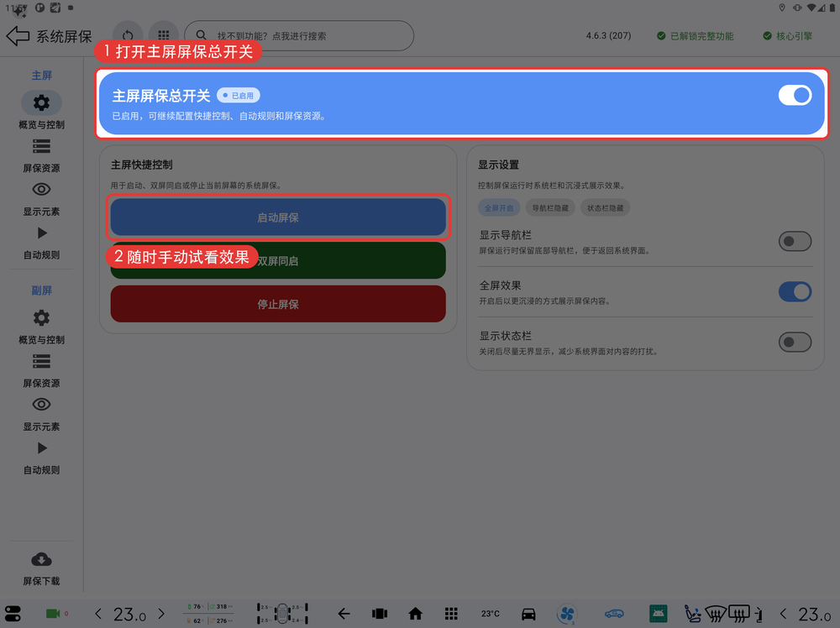The height and width of the screenshot is (628, 840).
Task: Go back using the arrow beside 系统屏保
Action: pos(18,36)
